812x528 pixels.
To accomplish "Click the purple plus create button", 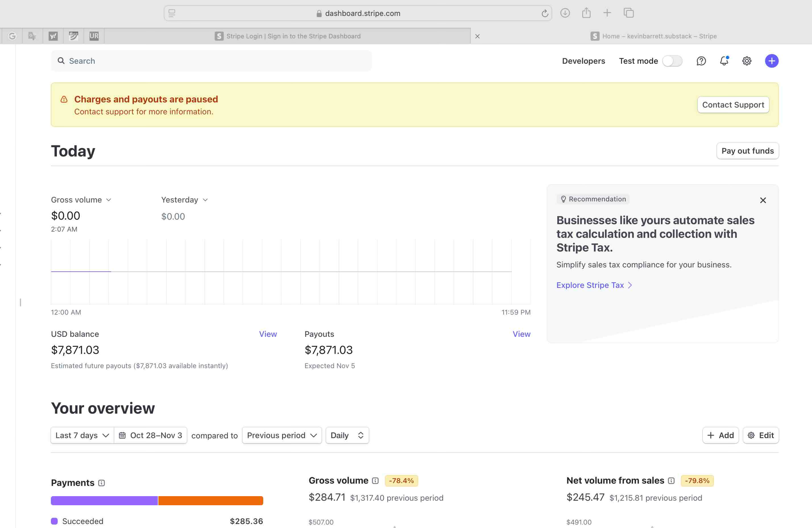I will [x=771, y=61].
